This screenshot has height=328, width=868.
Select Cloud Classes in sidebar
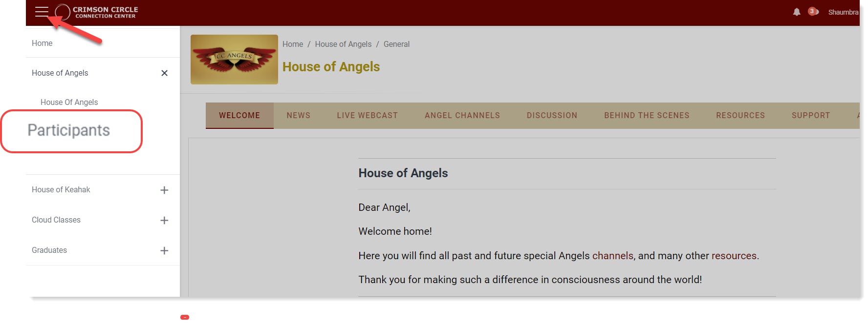pyautogui.click(x=56, y=220)
